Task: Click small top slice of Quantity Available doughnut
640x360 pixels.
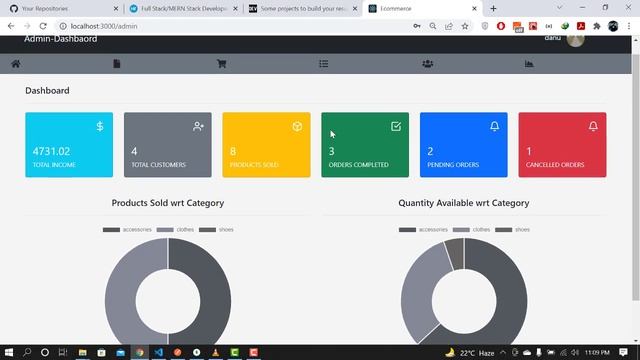Action: [x=455, y=254]
